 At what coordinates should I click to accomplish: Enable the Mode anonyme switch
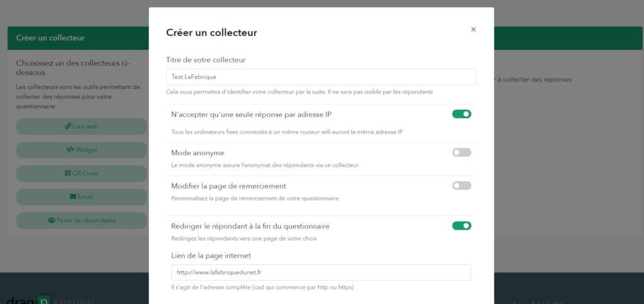461,153
